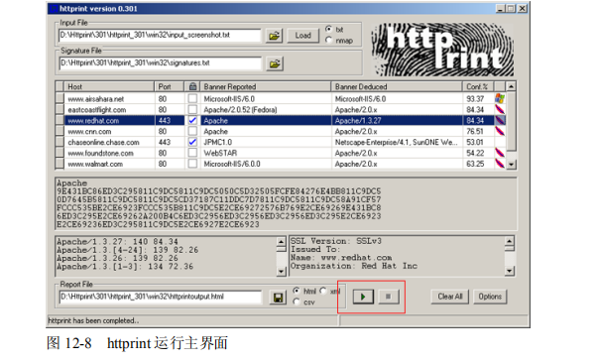Select the nmap input format radio
Screen dimensions: 598x364
coord(328,40)
